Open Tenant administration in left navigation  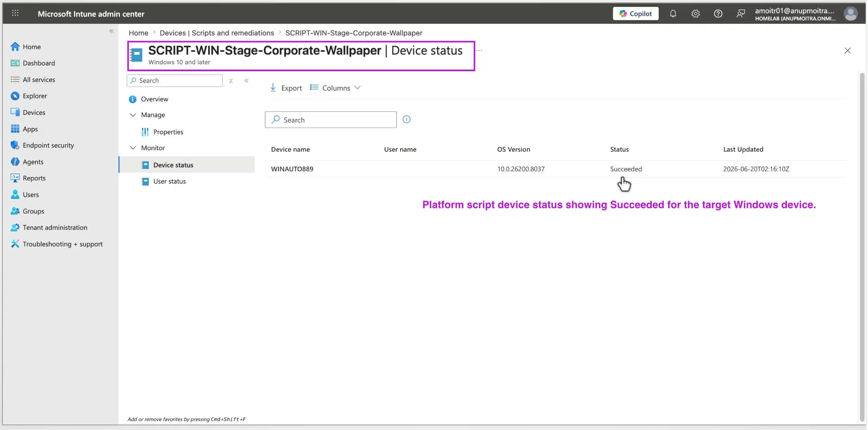pyautogui.click(x=49, y=228)
